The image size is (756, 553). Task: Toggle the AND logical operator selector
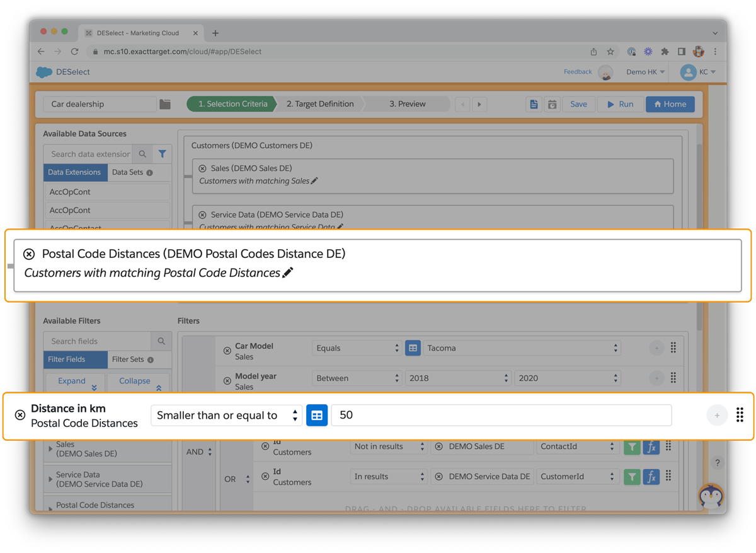(x=199, y=452)
